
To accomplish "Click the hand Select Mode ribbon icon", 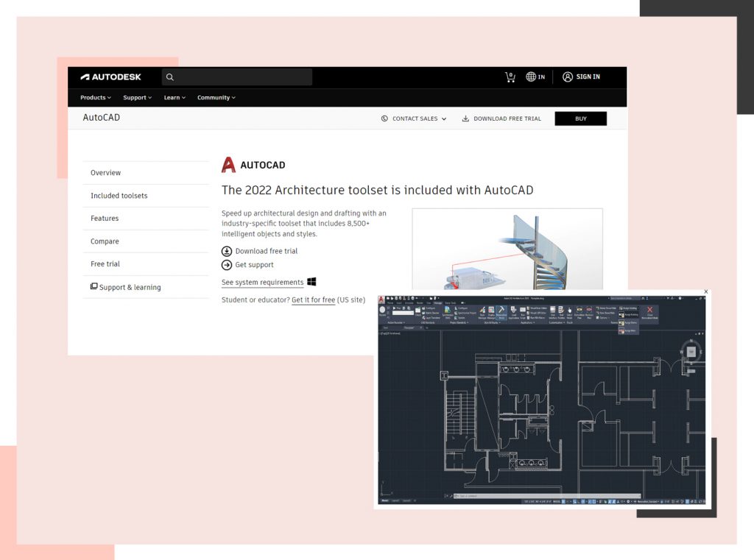I will tap(569, 310).
